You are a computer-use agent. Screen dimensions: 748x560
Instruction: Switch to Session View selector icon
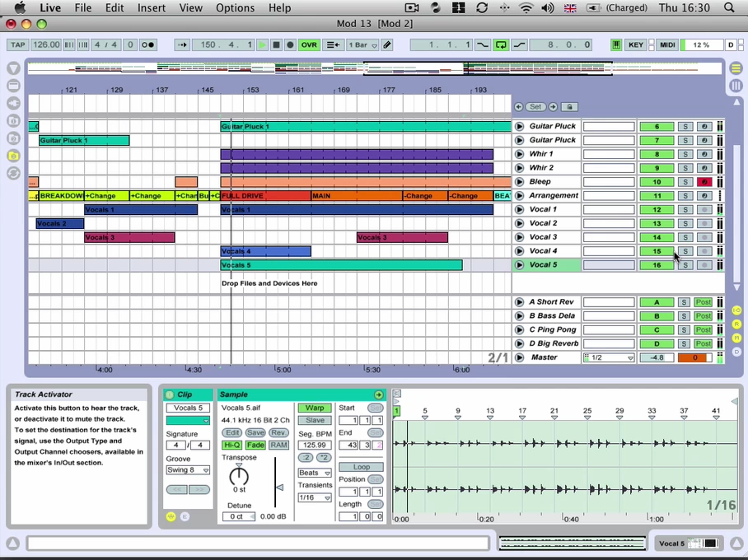736,86
